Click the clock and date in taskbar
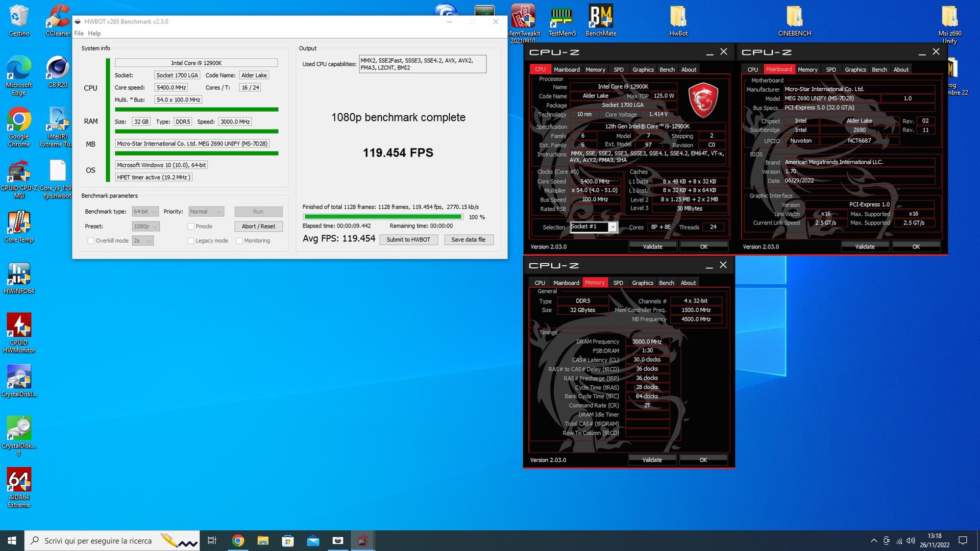This screenshot has width=980, height=551. tap(935, 541)
